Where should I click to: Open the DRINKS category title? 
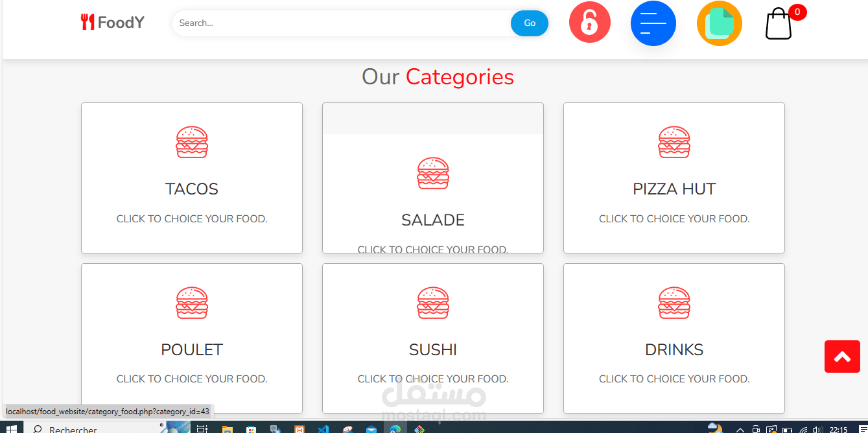[x=674, y=350]
